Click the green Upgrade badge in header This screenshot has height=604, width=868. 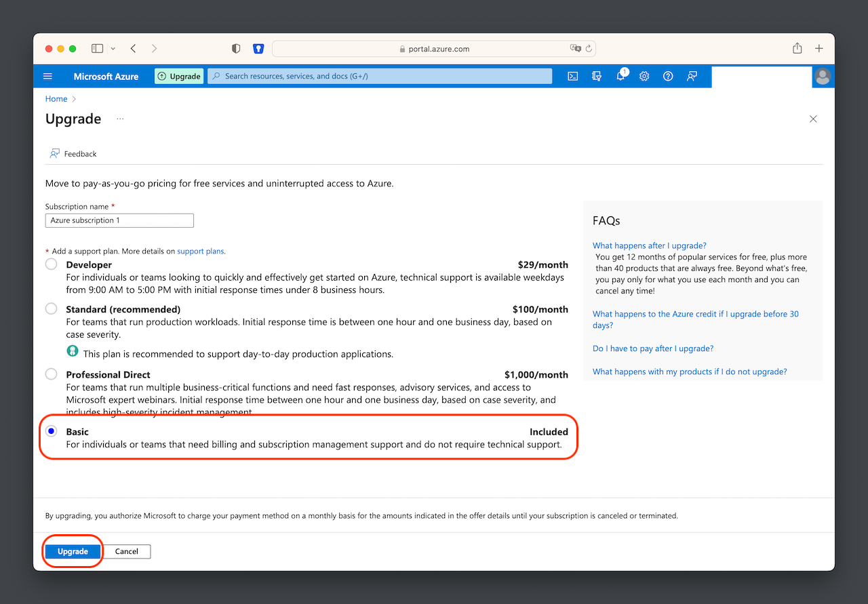[x=179, y=77]
